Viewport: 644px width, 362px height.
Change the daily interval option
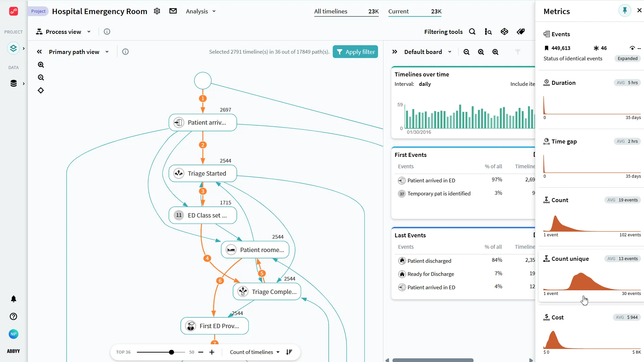pos(425,84)
